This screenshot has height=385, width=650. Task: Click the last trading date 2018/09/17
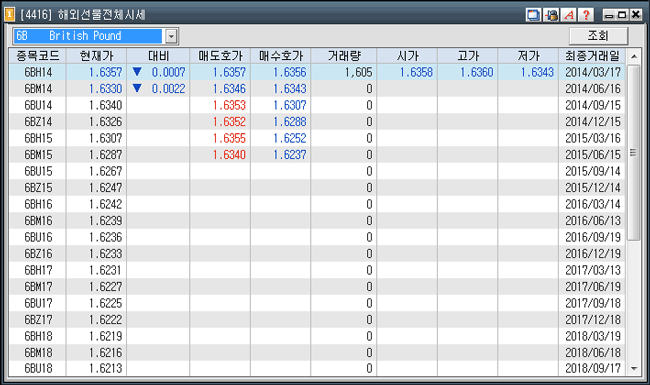coord(593,368)
